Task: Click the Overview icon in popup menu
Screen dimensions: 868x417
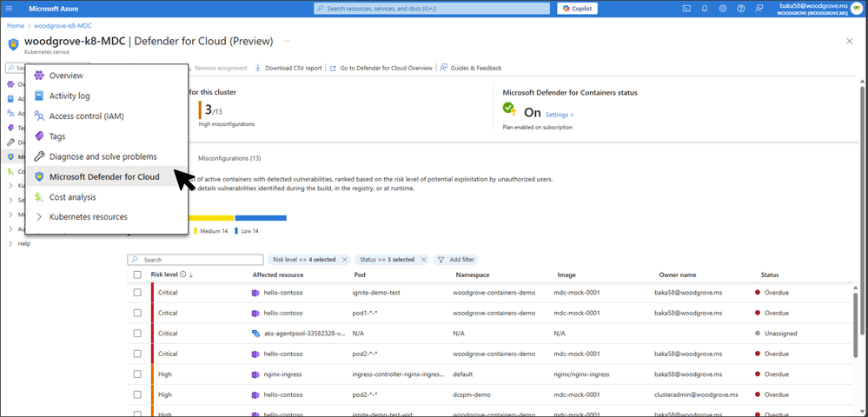Action: pyautogui.click(x=39, y=76)
